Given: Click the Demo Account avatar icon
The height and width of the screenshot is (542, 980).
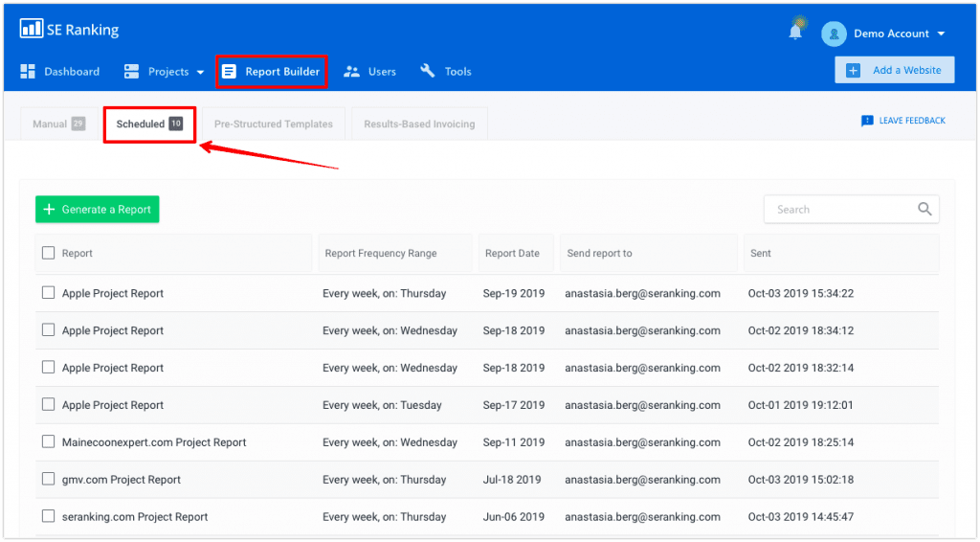Looking at the screenshot, I should [x=834, y=34].
